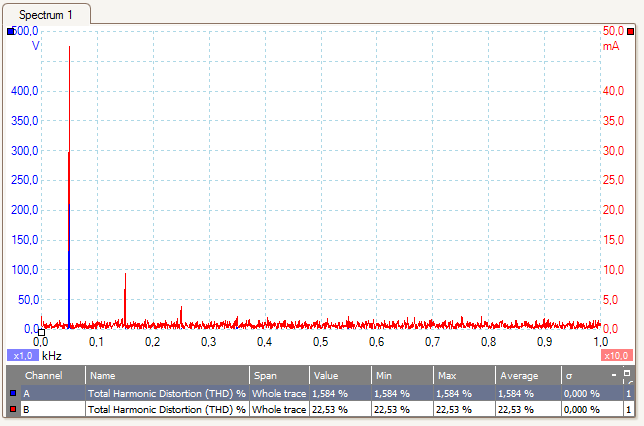Viewport: 644px width, 426px height.
Task: Click channel A blue axis marker
Action: (x=11, y=32)
